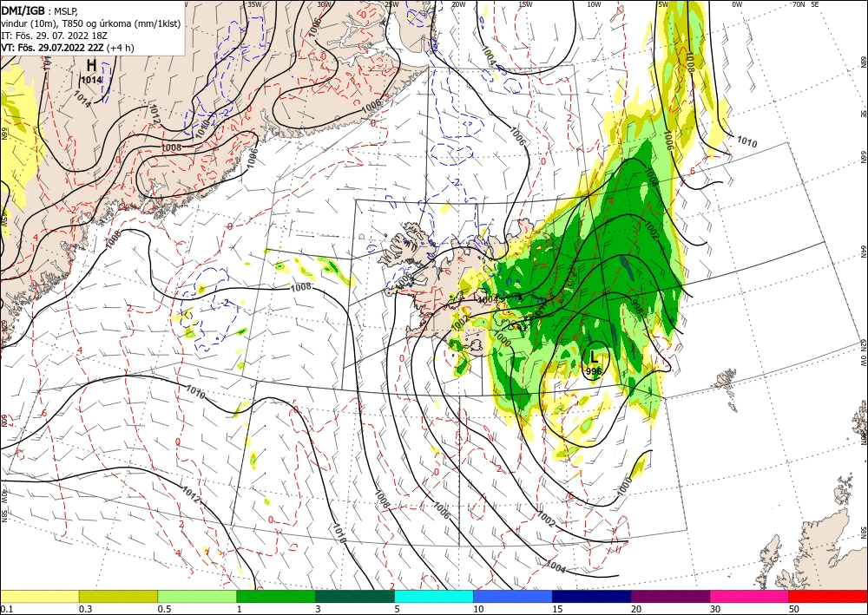The height and width of the screenshot is (615, 868).
Task: Pick the cyan 5 mm legend swatch
Action: (434, 596)
